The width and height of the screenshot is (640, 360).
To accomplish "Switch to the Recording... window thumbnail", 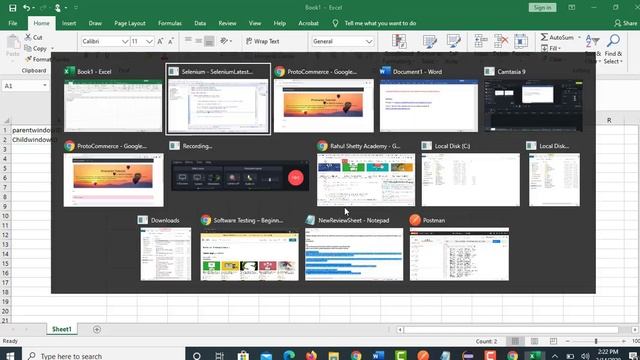I will point(240,176).
